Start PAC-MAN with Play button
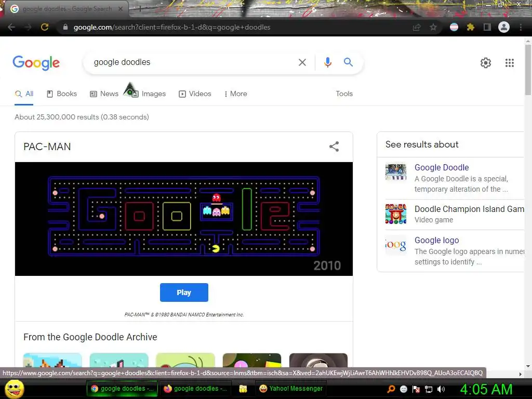Viewport: 532px width, 399px height. (x=184, y=292)
